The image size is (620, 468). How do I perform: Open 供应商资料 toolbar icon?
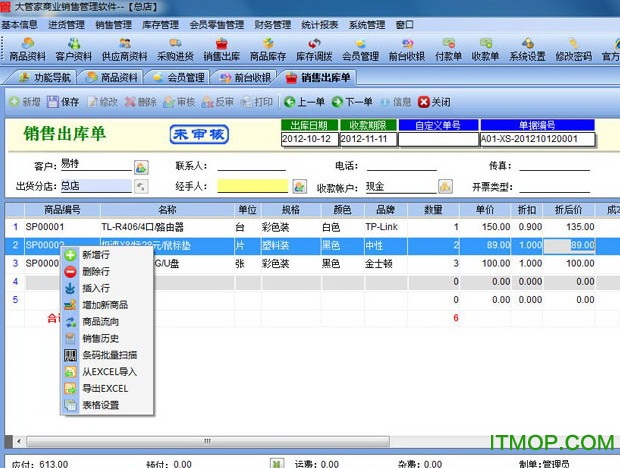click(125, 49)
